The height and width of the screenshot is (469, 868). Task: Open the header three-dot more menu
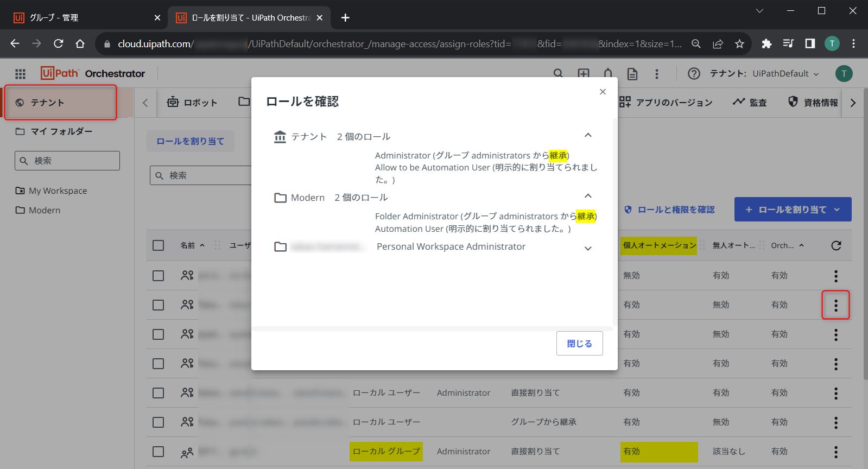click(657, 74)
